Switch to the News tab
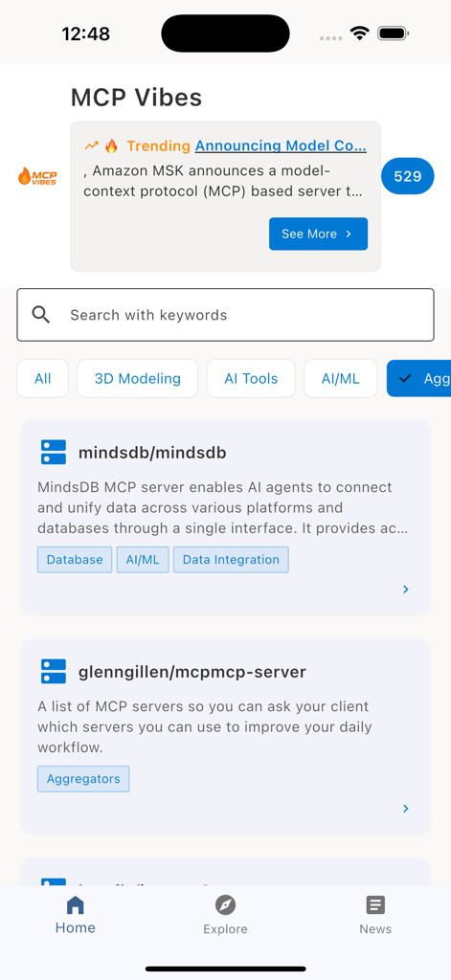Image resolution: width=451 pixels, height=980 pixels. click(375, 914)
